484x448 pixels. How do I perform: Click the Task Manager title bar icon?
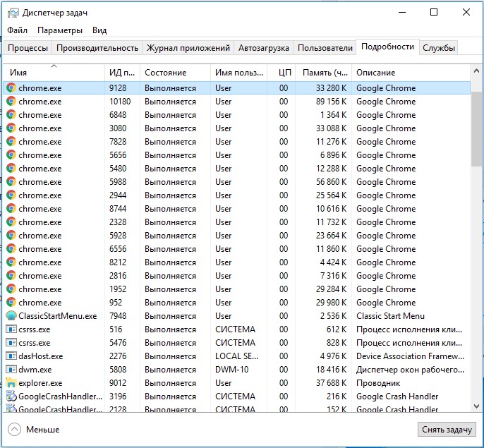click(x=13, y=13)
